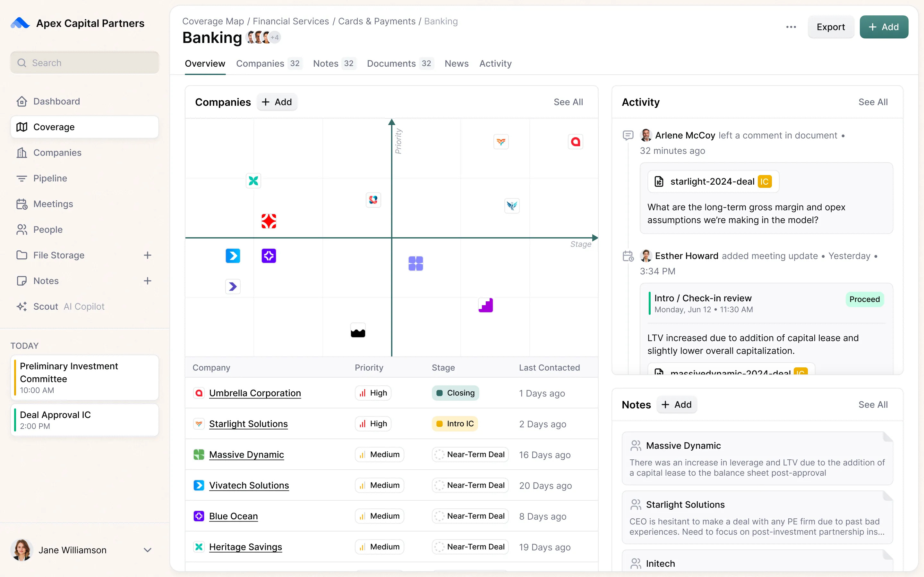Open the News tab
This screenshot has height=577, width=924.
(x=456, y=63)
